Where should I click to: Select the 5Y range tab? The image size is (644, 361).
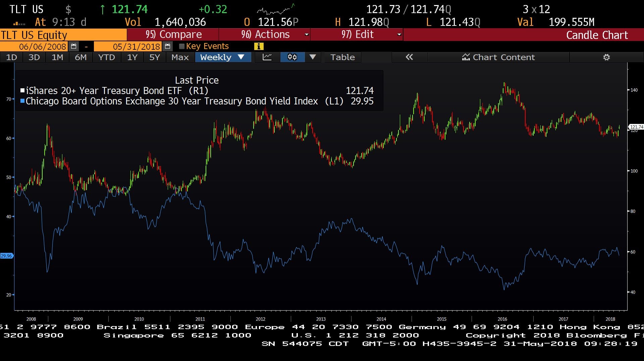(x=155, y=57)
